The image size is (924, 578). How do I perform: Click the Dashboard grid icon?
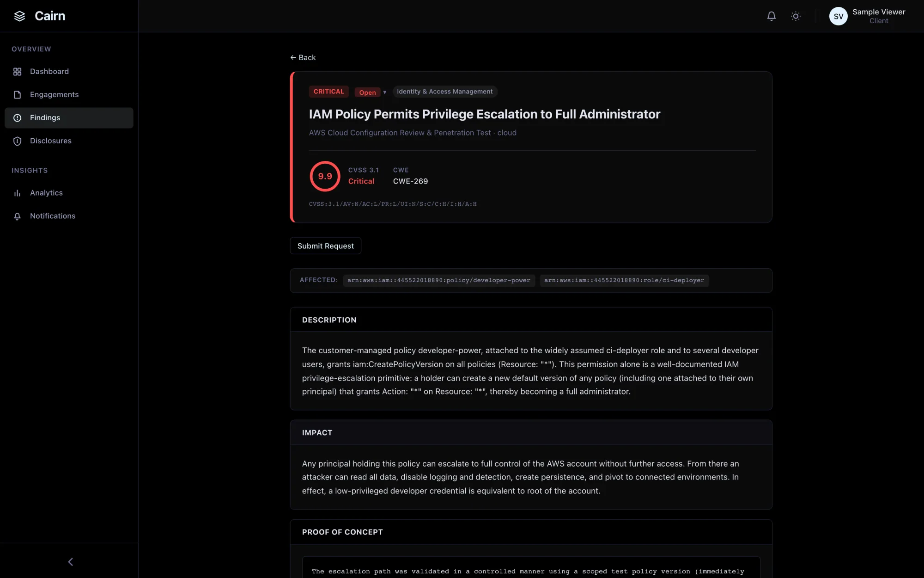pyautogui.click(x=17, y=72)
